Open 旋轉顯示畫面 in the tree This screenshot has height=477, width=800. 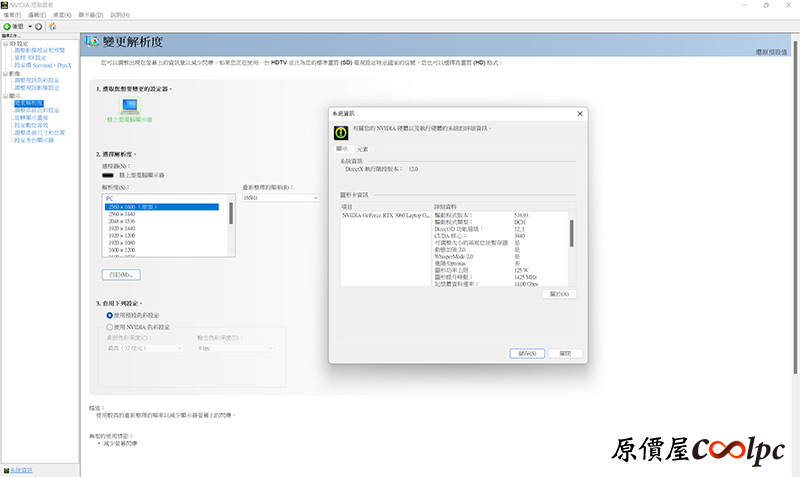(x=31, y=117)
